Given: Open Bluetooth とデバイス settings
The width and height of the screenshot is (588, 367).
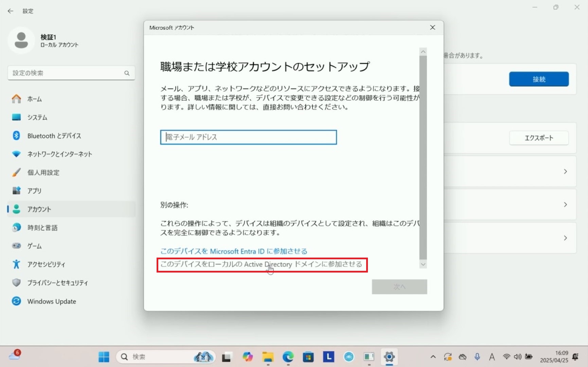Looking at the screenshot, I should pos(71,136).
